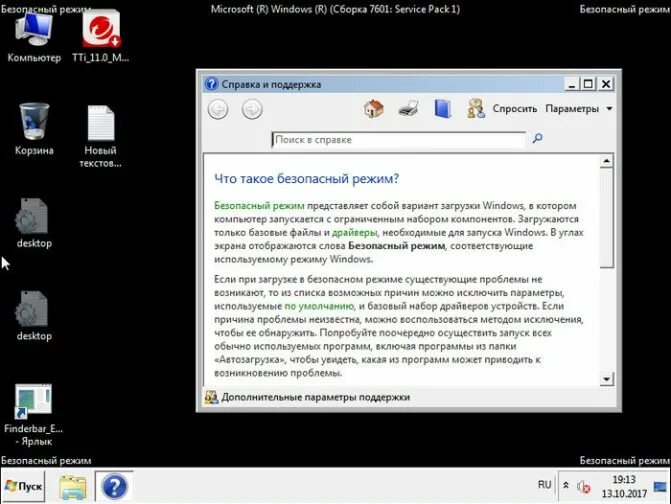Open the Пуск start menu

coord(24,486)
